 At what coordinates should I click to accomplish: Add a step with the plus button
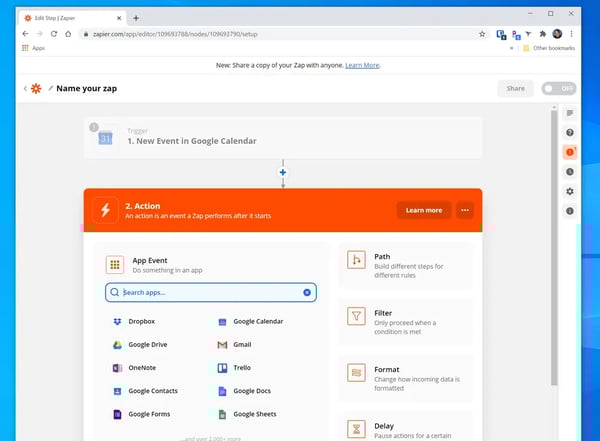tap(283, 173)
